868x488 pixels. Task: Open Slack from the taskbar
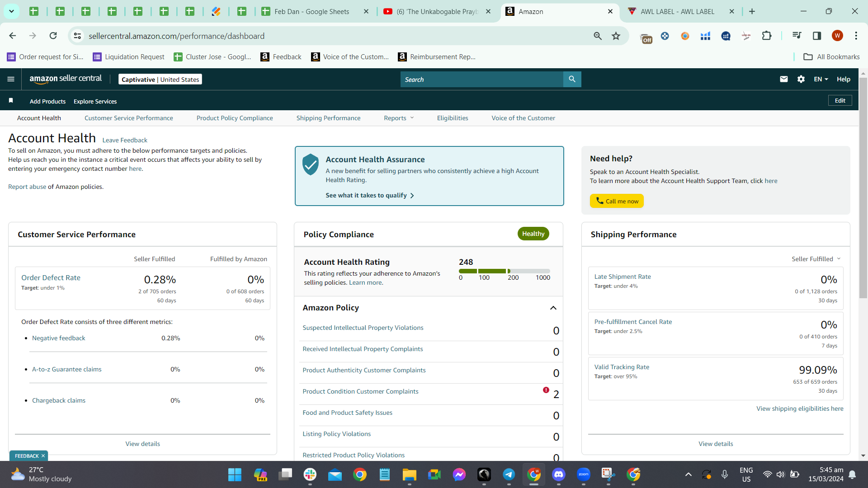[310, 474]
